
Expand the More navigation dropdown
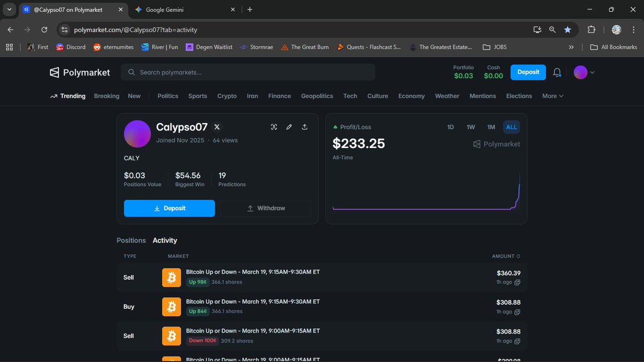point(553,96)
